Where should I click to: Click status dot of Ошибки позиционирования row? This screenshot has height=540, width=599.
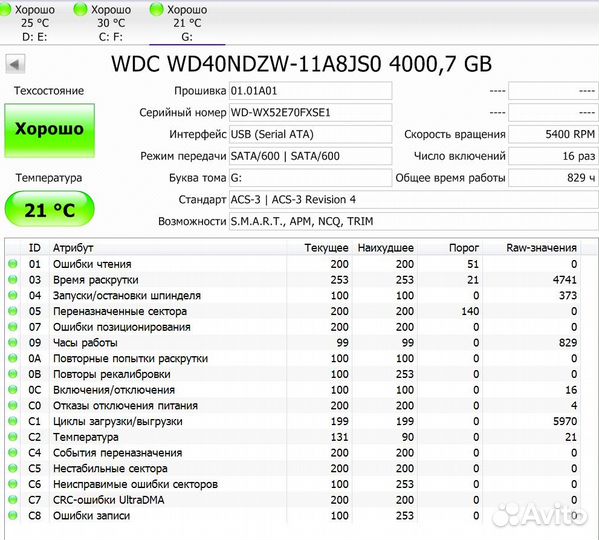click(x=13, y=327)
